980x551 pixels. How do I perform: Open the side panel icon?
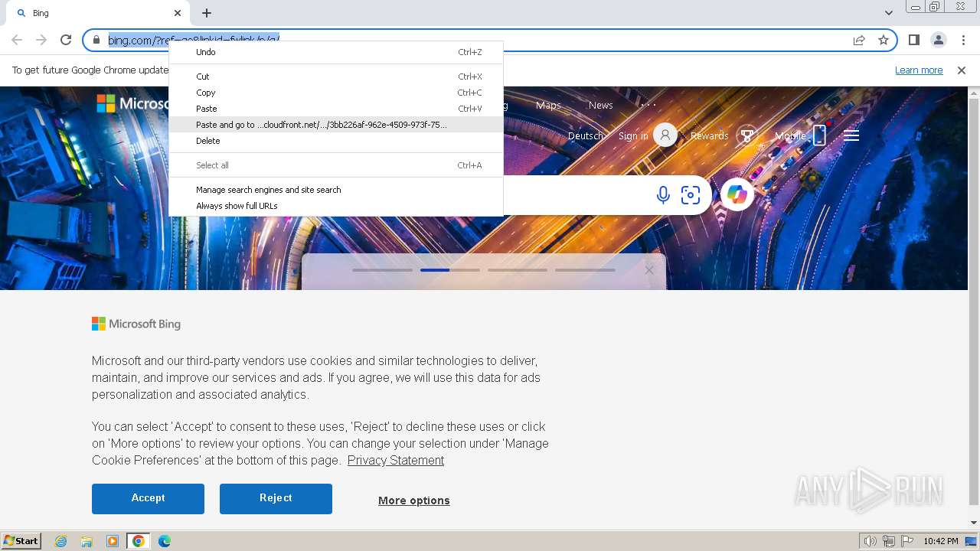tap(913, 40)
